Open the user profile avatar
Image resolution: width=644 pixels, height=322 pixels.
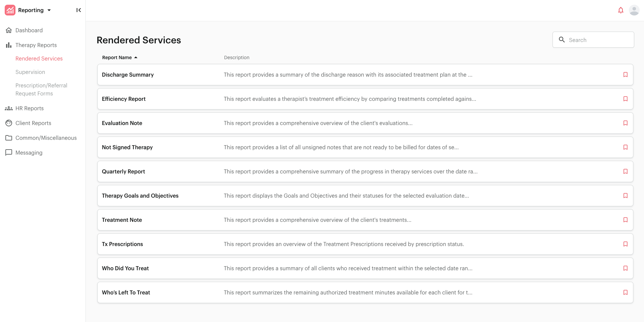pyautogui.click(x=634, y=10)
